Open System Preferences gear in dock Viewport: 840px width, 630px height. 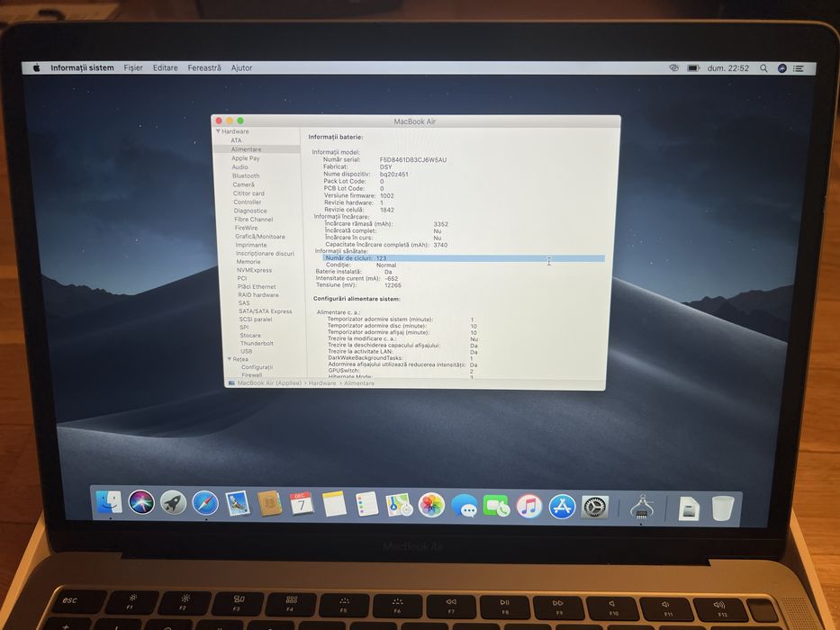(594, 507)
